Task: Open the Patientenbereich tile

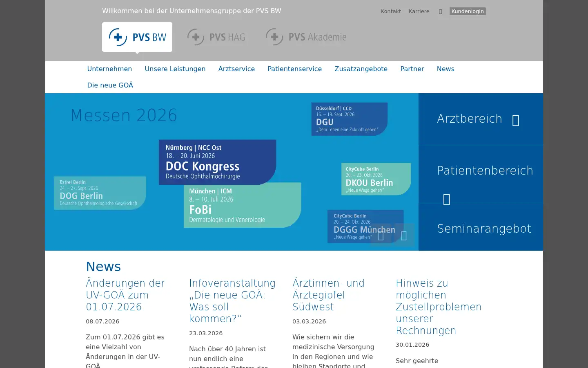Action: [x=481, y=174]
